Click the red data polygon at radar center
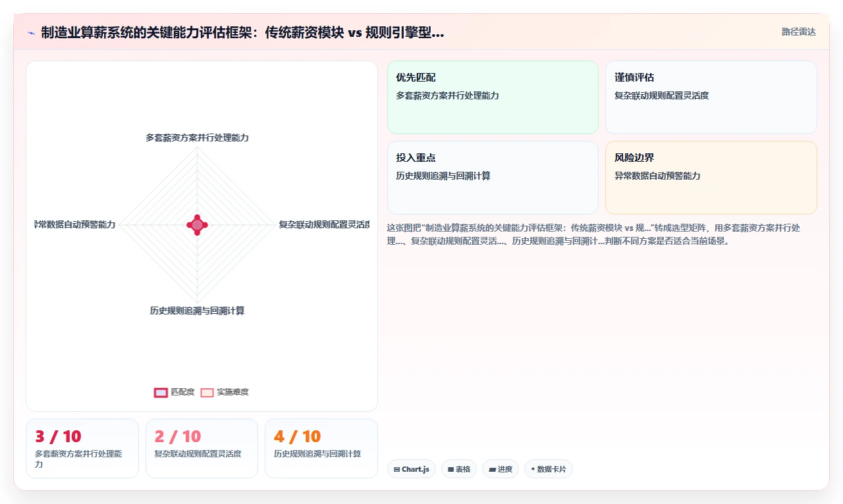This screenshot has height=504, width=843. click(x=197, y=225)
